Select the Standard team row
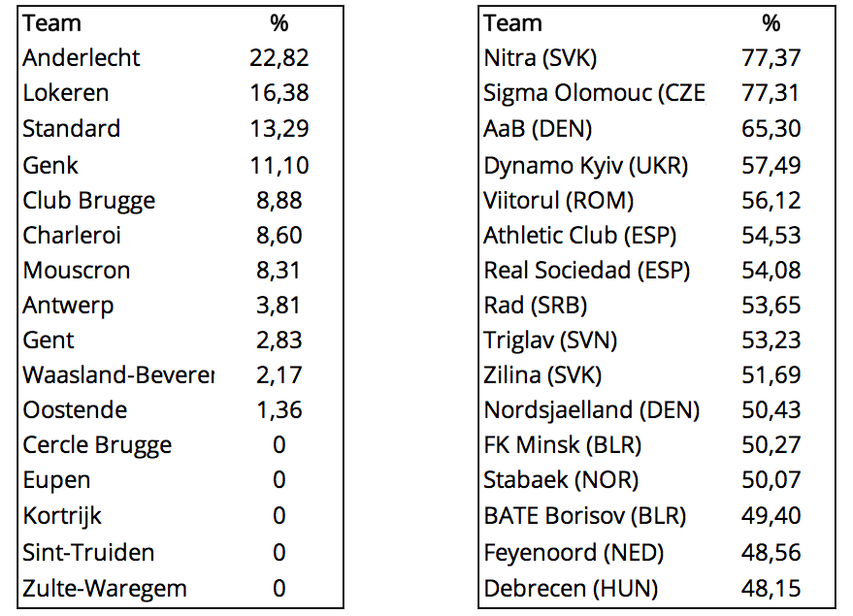This screenshot has width=853, height=616. [180, 129]
